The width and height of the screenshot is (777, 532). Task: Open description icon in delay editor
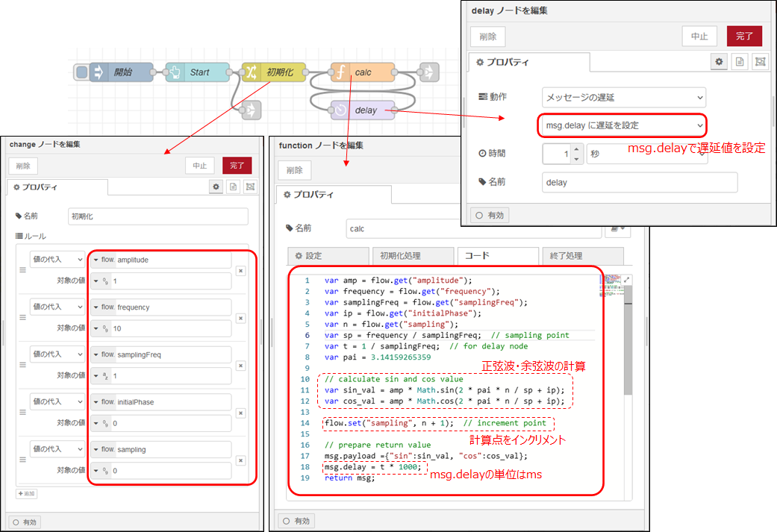click(x=740, y=62)
